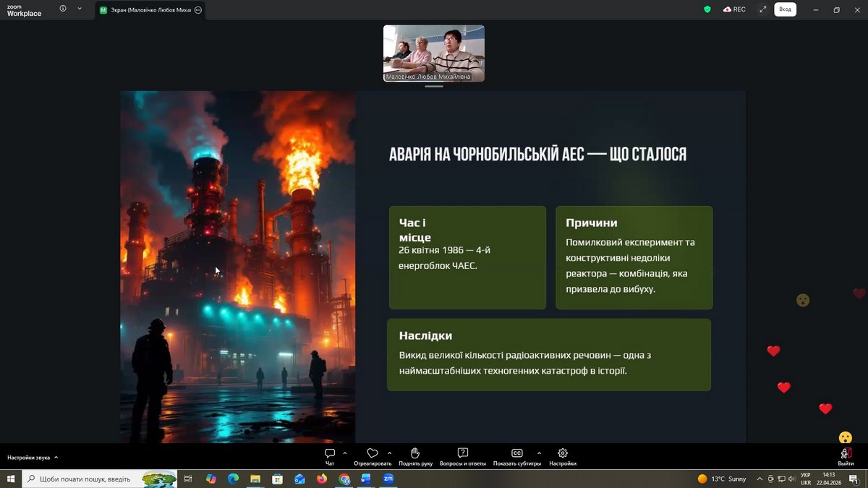Click the meeting info icon

click(x=63, y=9)
